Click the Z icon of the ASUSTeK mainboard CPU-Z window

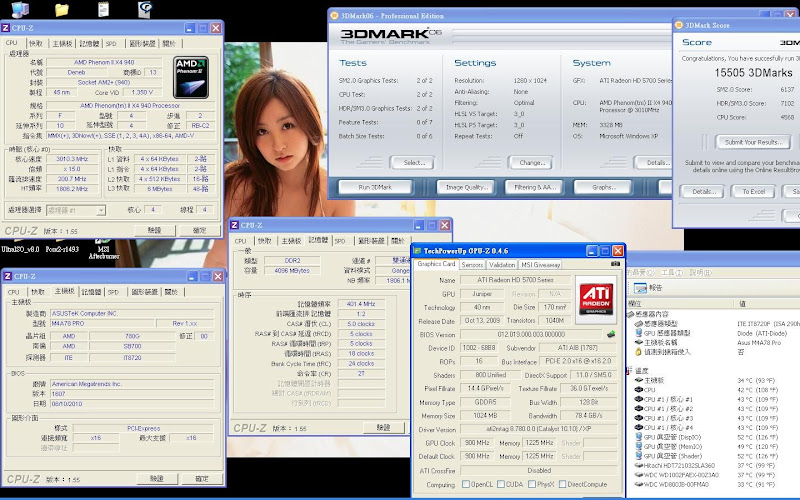[8, 276]
